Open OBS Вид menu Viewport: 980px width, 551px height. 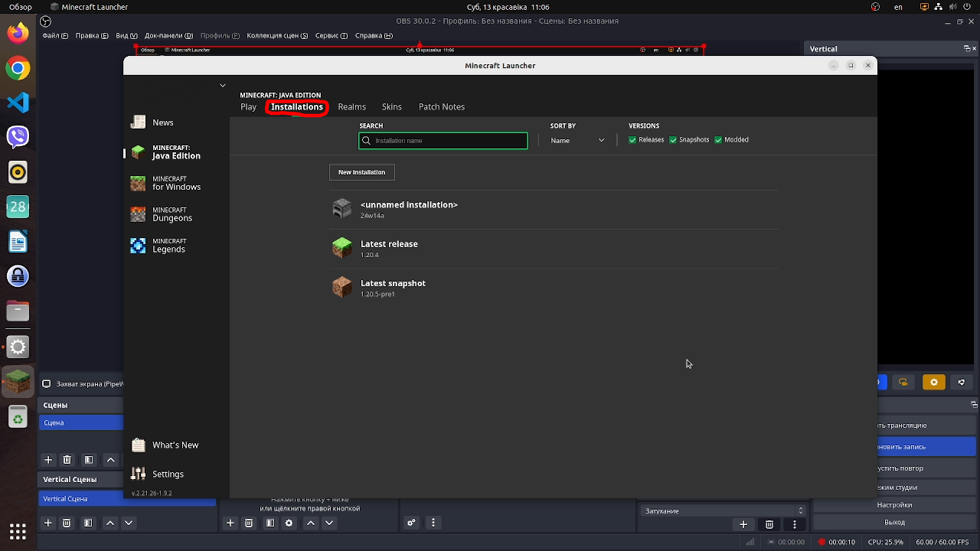[x=127, y=35]
